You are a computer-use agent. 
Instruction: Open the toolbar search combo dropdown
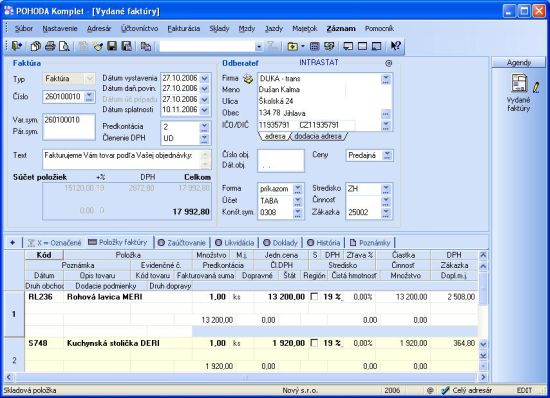click(259, 46)
